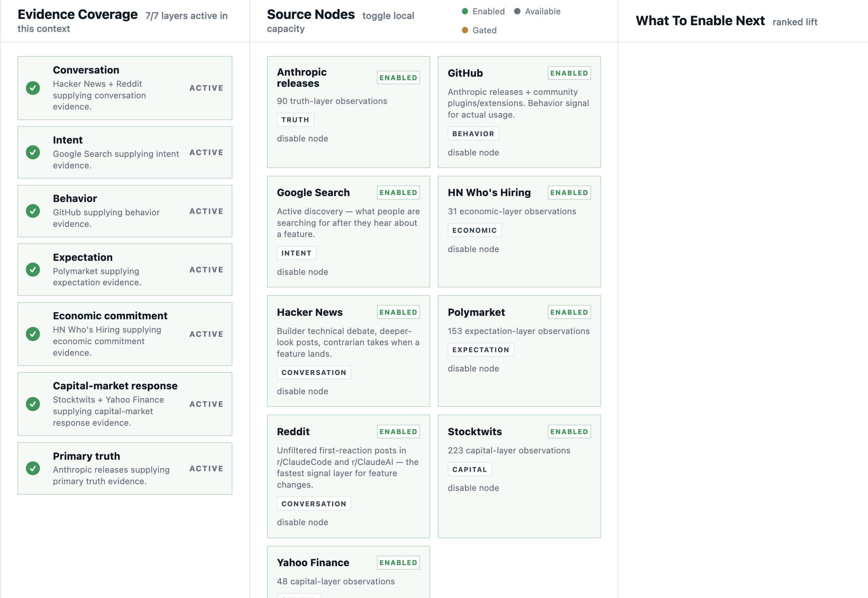Image resolution: width=868 pixels, height=598 pixels.
Task: Click the ENABLED badge on Yahoo Finance
Action: coord(398,562)
